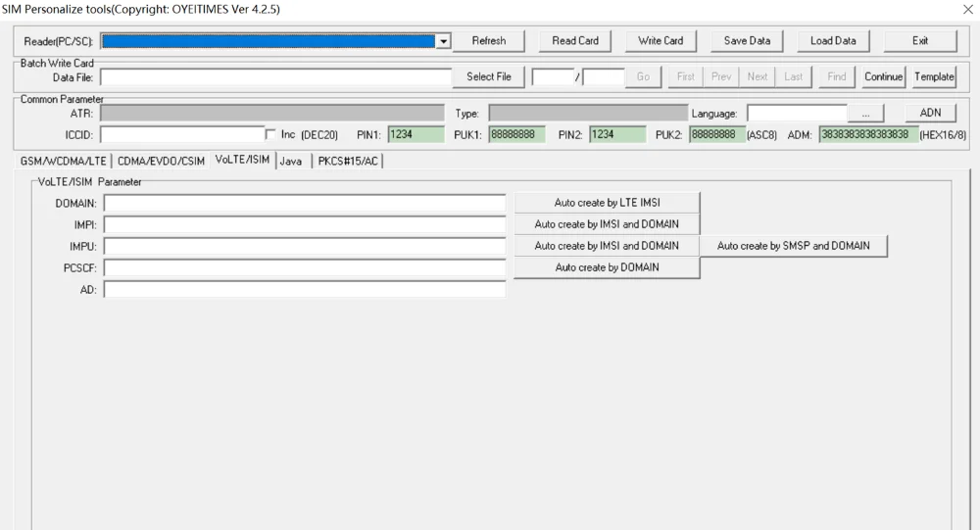Click the Last record button

click(x=794, y=76)
